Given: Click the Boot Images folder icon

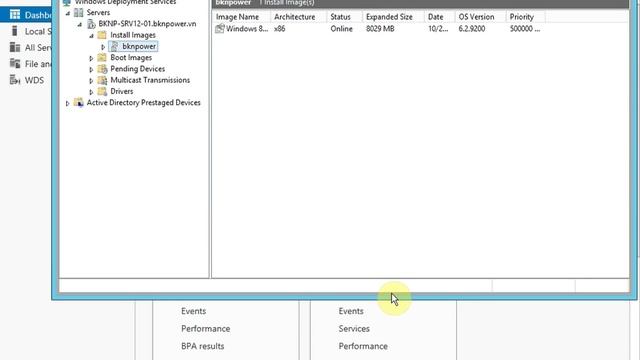Looking at the screenshot, I should [x=102, y=58].
